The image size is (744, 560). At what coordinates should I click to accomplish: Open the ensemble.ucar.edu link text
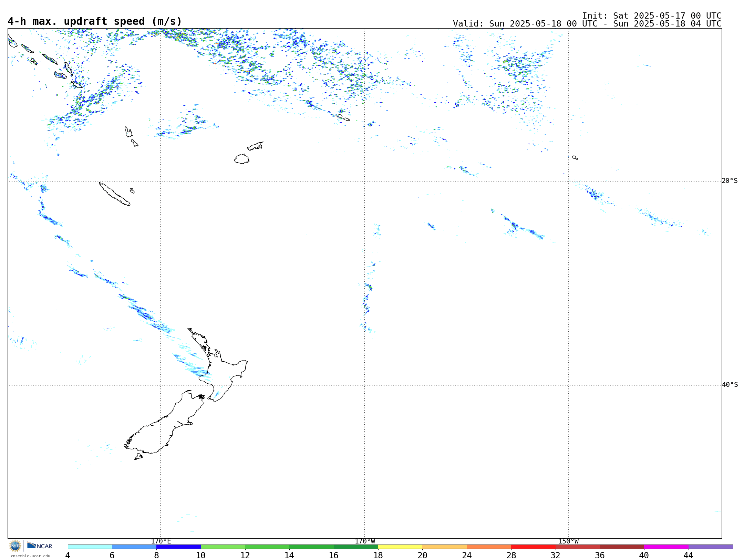[30, 556]
